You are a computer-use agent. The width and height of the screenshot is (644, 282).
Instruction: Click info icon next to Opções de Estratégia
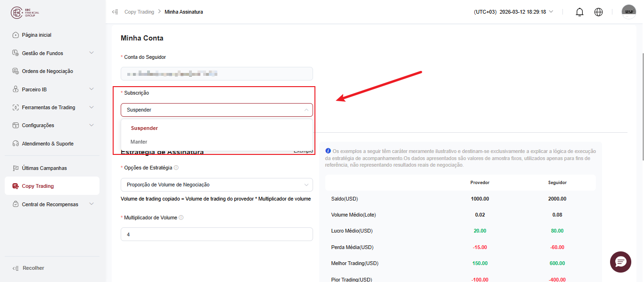click(x=176, y=168)
